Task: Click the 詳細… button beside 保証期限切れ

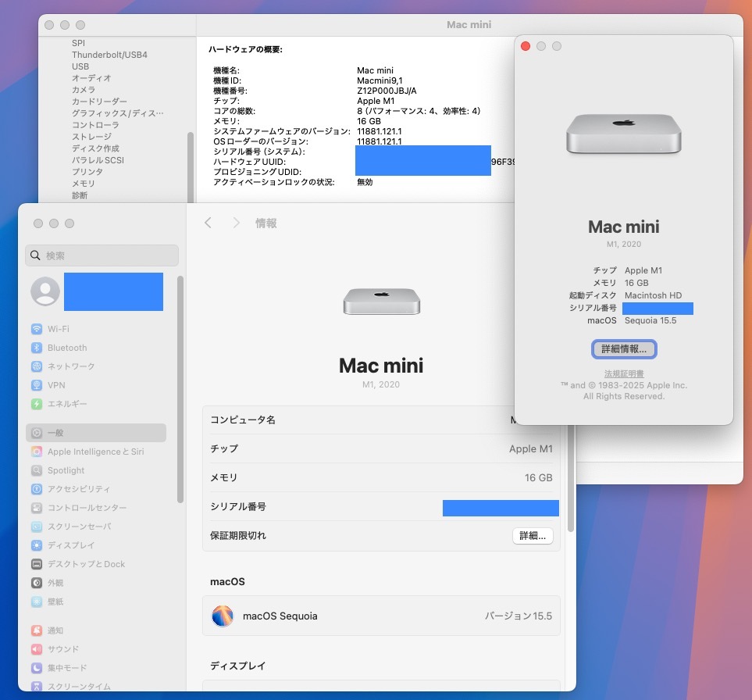Action: 533,535
